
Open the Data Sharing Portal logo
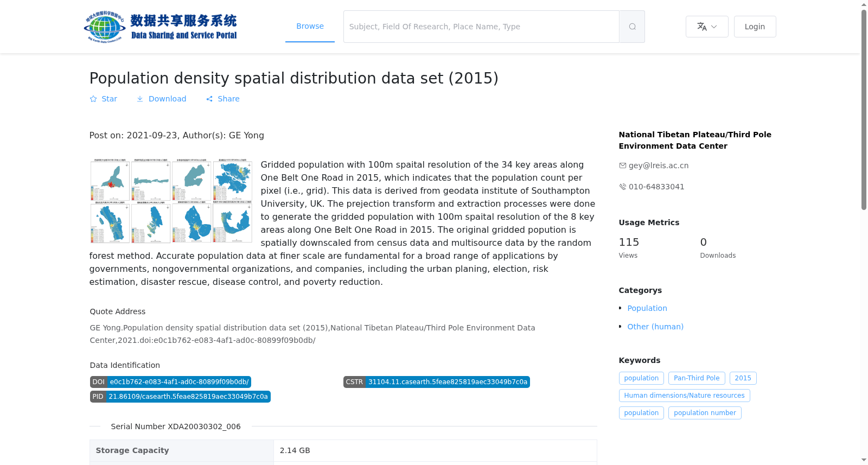pos(161,27)
